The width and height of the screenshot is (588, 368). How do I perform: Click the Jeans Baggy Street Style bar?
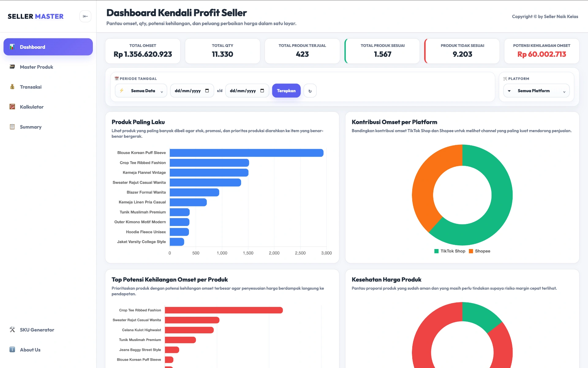pos(172,350)
